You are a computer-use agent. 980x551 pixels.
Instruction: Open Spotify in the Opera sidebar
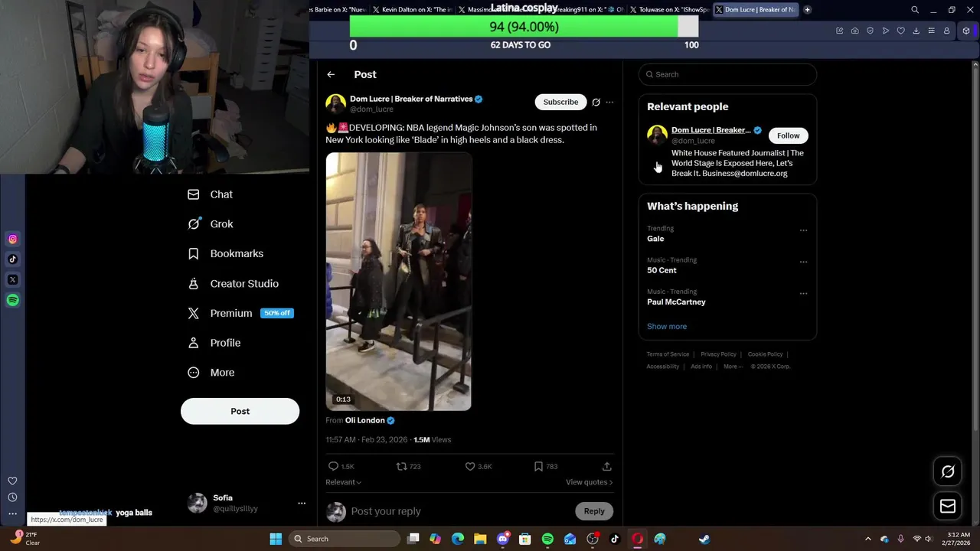point(12,300)
